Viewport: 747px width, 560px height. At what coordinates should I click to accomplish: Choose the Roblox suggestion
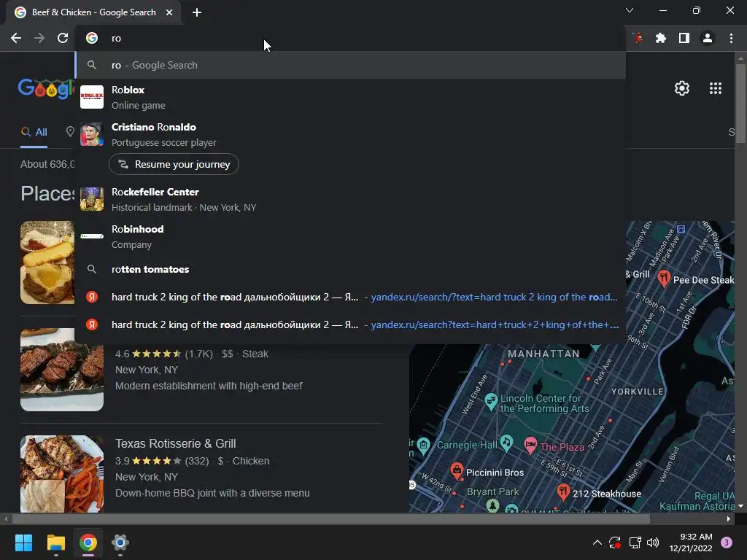point(351,97)
